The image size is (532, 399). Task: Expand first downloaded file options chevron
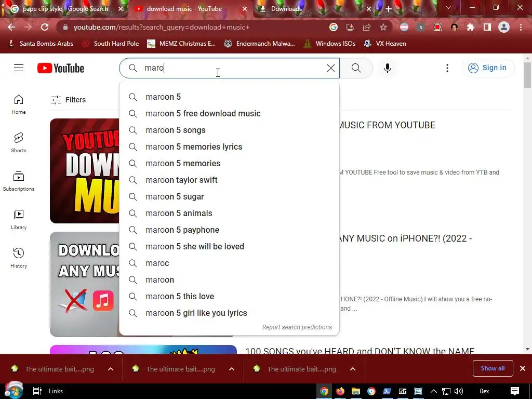tap(111, 369)
